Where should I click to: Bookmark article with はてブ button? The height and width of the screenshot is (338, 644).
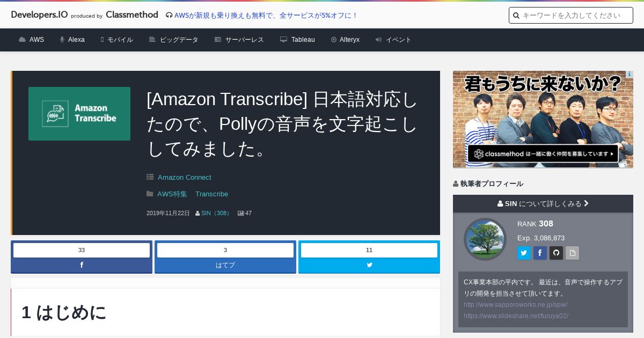[225, 265]
